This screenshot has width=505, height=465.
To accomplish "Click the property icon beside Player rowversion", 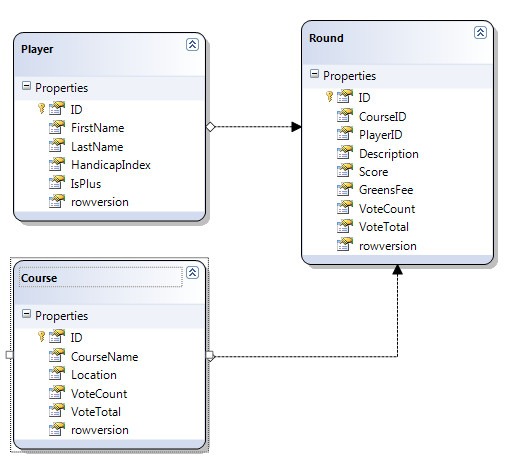I will [x=57, y=201].
